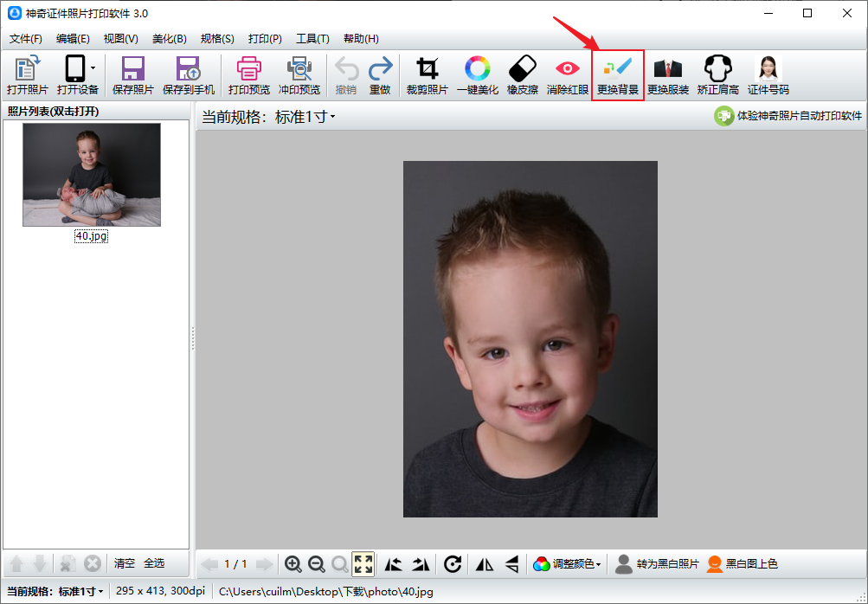Open the 美化(B) menu
Viewport: 868px width, 604px height.
[169, 39]
